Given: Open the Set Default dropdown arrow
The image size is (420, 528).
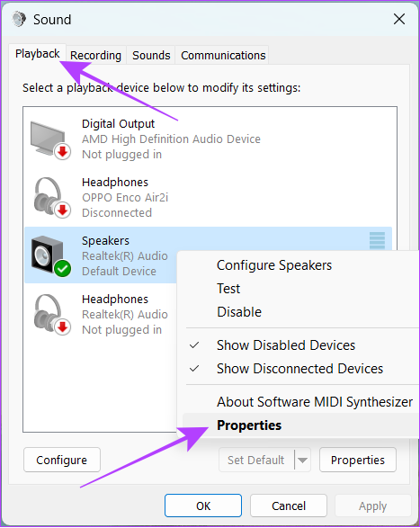Looking at the screenshot, I should coord(302,460).
